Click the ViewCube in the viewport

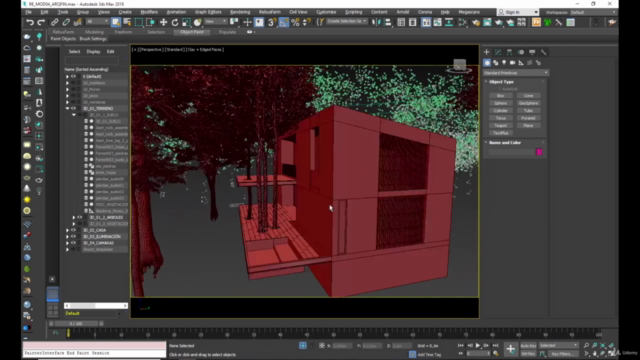coord(460,65)
